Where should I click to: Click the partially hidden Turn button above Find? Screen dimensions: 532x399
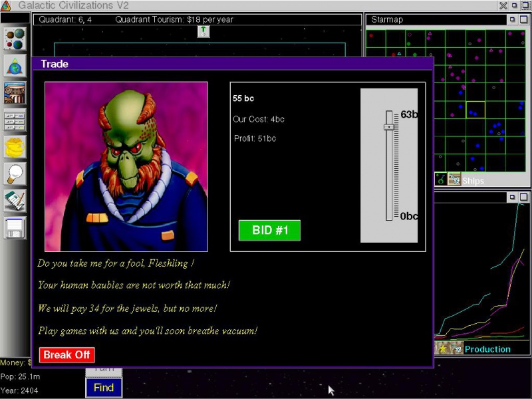[x=104, y=372]
